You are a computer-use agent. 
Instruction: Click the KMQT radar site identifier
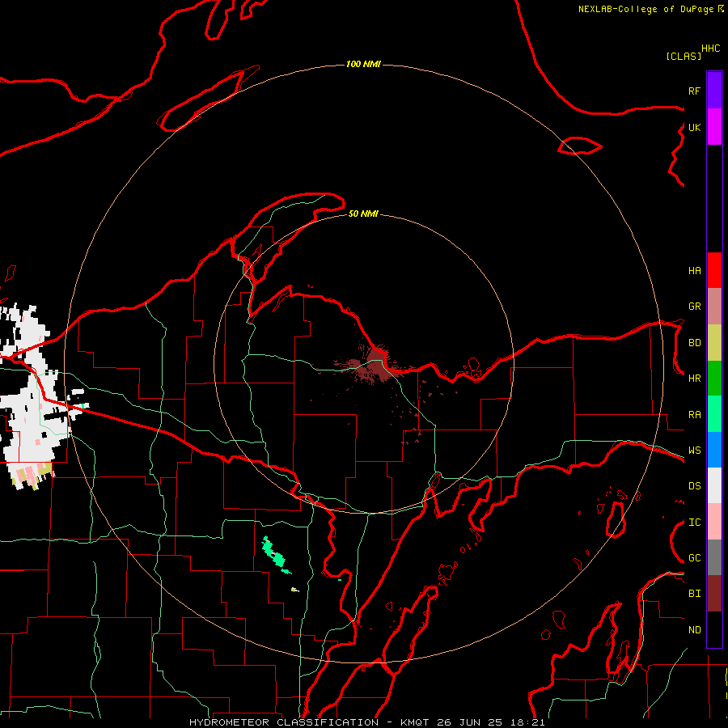point(416,722)
